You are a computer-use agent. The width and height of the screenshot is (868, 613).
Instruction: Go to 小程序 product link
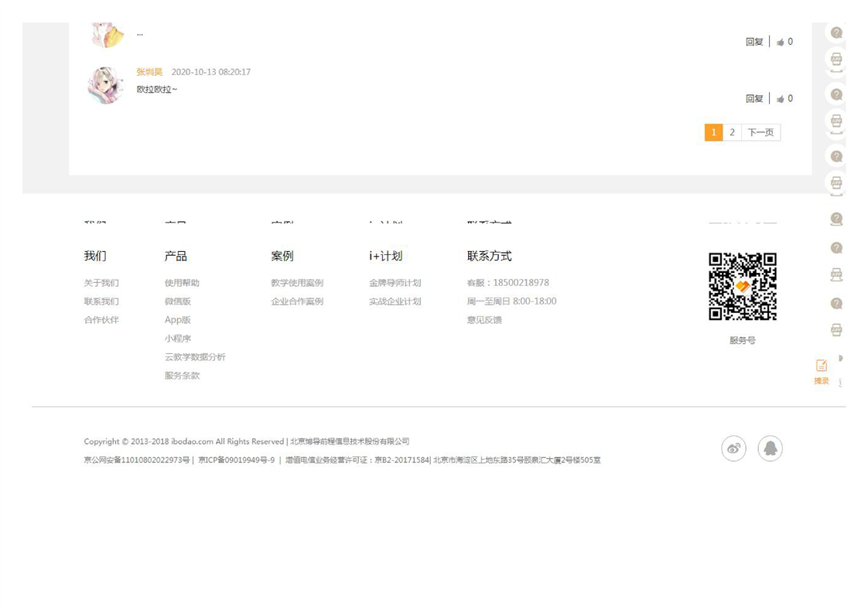tap(177, 339)
